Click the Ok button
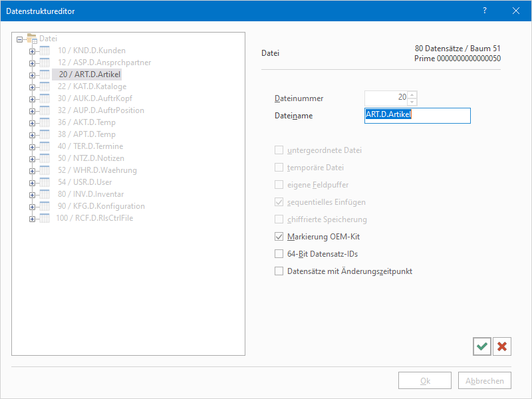The width and height of the screenshot is (532, 399). (425, 381)
